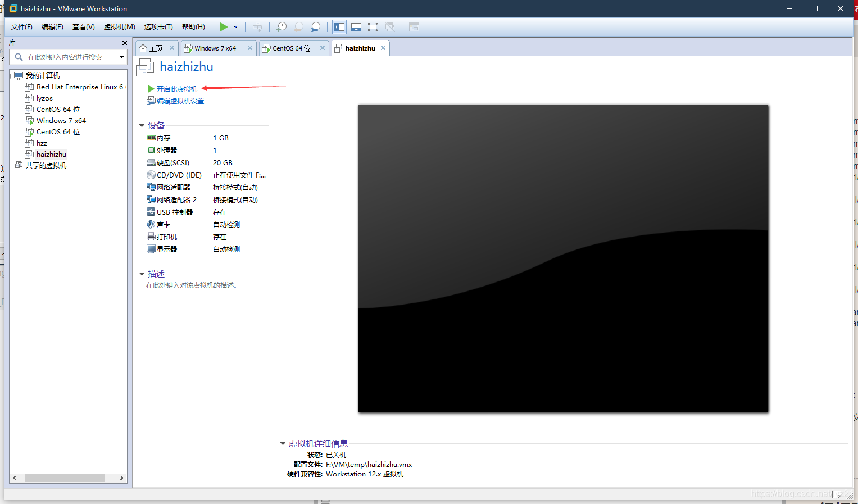The width and height of the screenshot is (858, 504).
Task: Click the library scrollbar left arrow
Action: pos(15,478)
